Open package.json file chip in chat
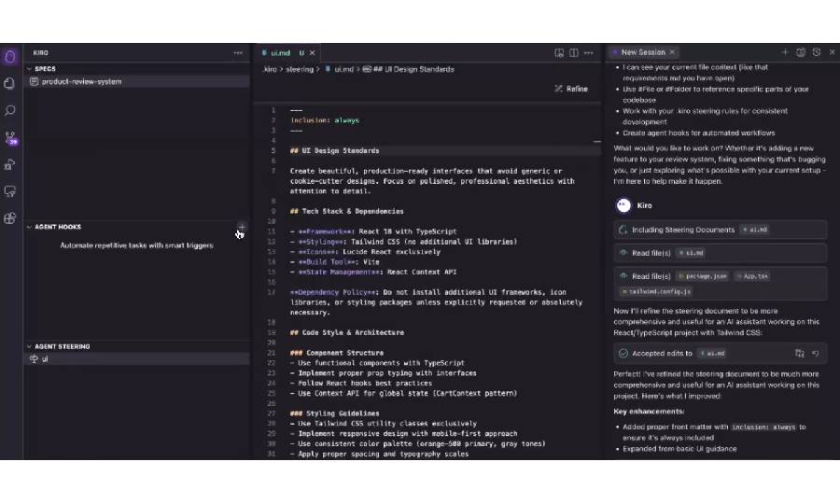Screen dimensions: 840x504 coord(703,276)
